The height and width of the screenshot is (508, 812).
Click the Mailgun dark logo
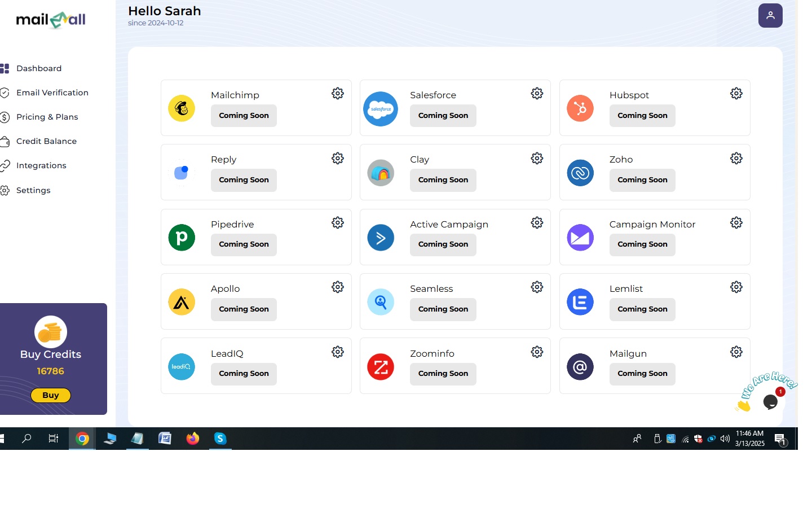click(580, 367)
